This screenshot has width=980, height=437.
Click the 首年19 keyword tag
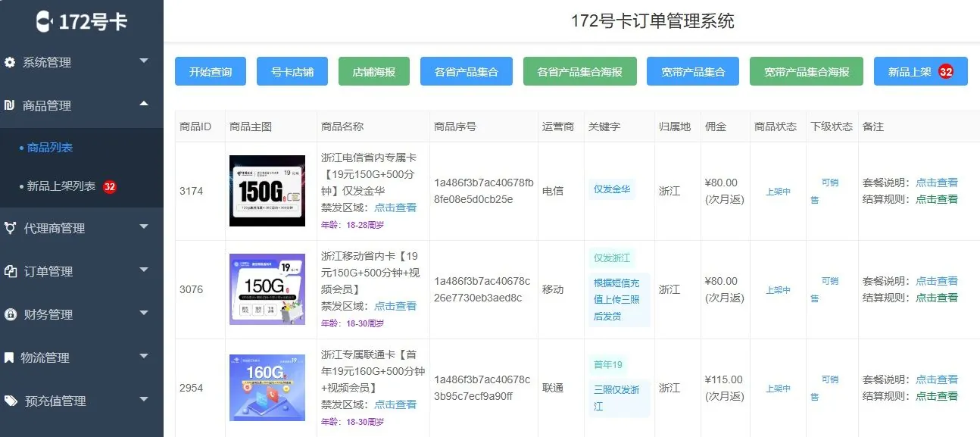608,365
